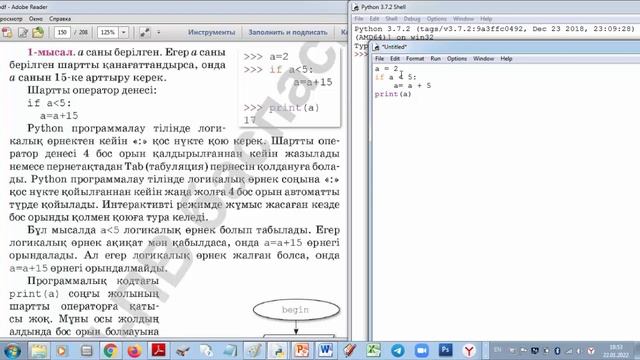Click the 'if a < 5:' code line

click(396, 77)
